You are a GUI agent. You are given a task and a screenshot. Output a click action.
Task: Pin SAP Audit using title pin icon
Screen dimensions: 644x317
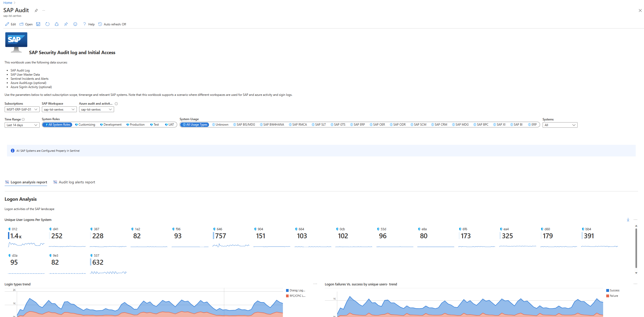click(36, 11)
